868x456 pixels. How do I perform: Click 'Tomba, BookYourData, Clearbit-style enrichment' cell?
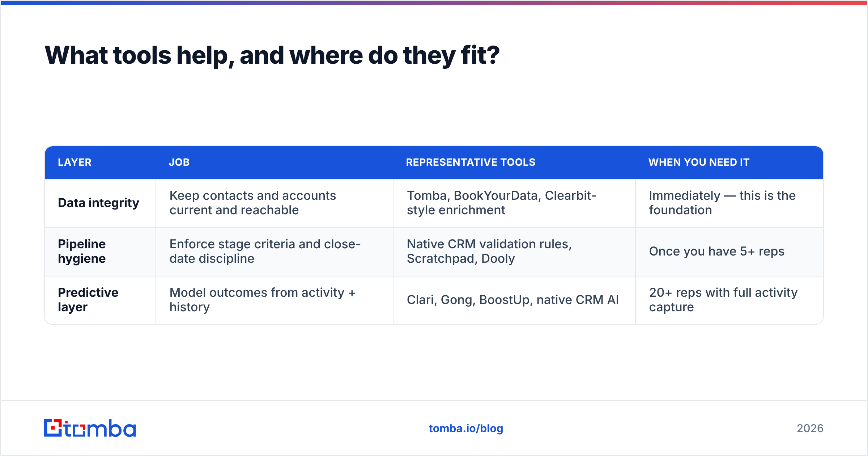pyautogui.click(x=514, y=203)
